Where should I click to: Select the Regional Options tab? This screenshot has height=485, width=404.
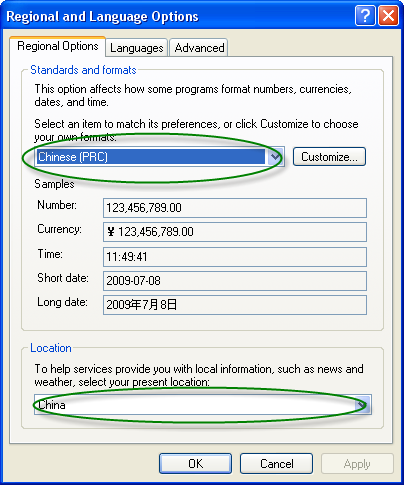coord(58,46)
